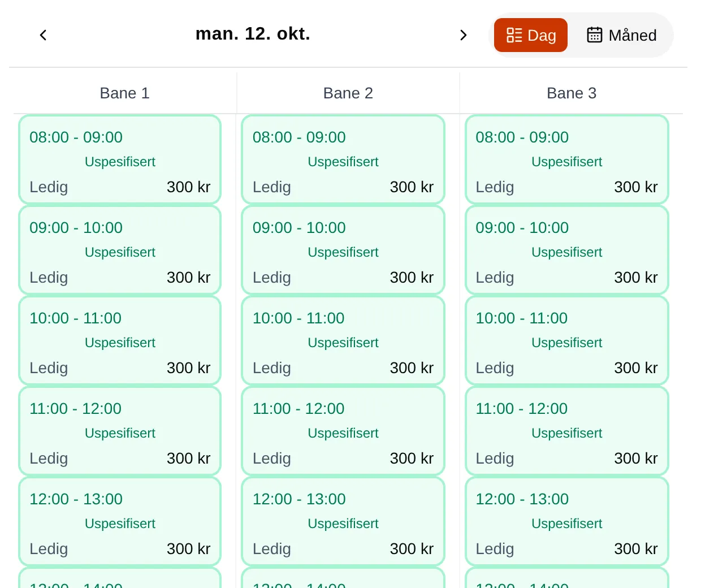The height and width of the screenshot is (588, 701).
Task: Choose Bane 3 slot 08:00 - 09:00
Action: coord(567,159)
